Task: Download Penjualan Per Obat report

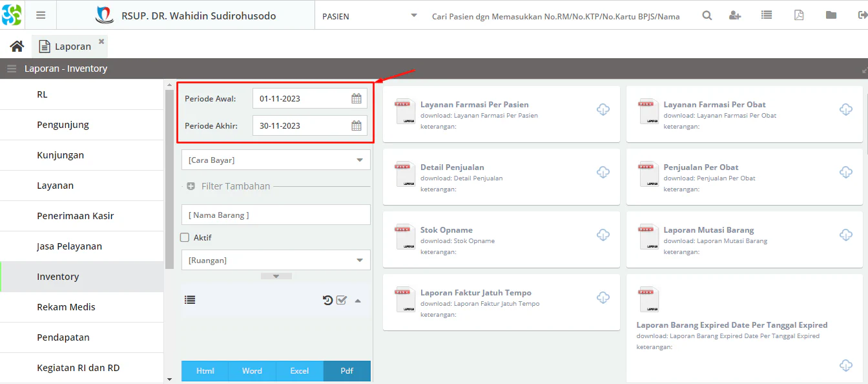Action: (846, 172)
